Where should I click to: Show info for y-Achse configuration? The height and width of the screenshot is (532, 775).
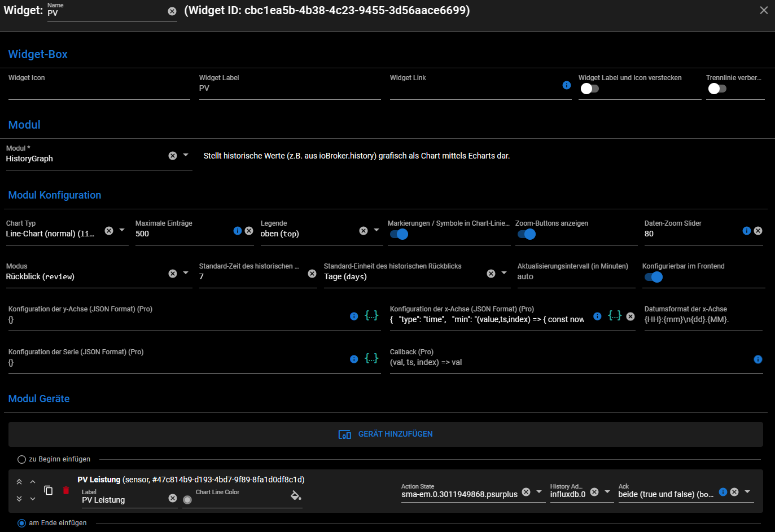(x=354, y=316)
